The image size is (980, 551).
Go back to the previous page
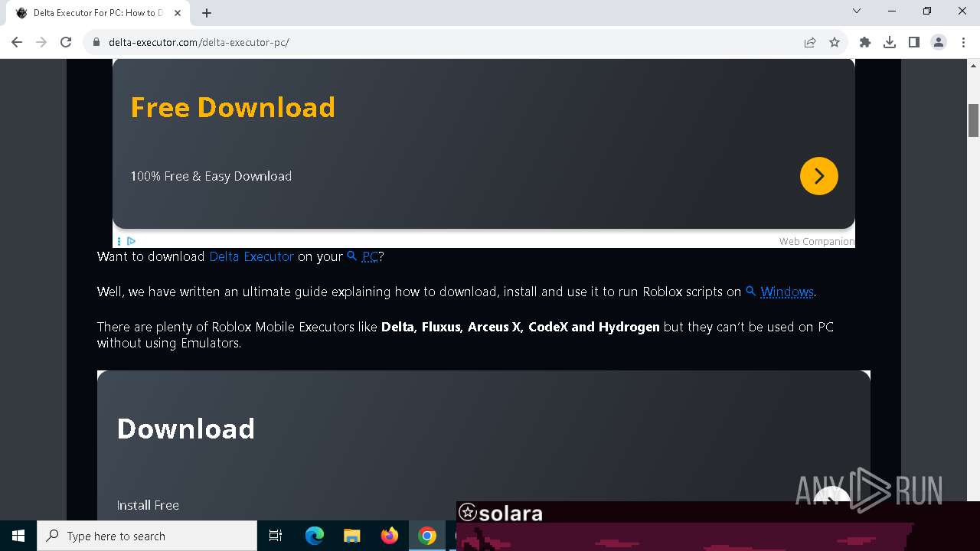click(17, 42)
